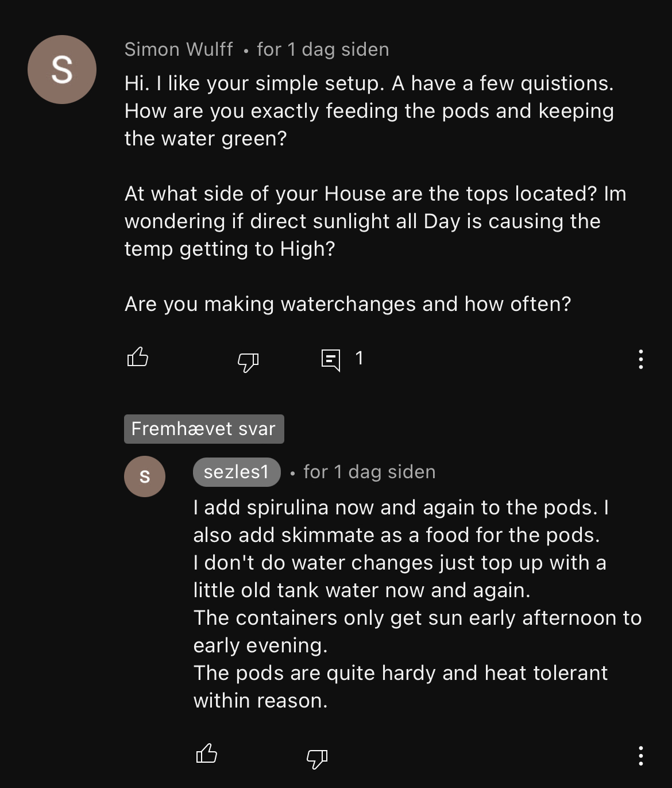Click the reply text about adding spirulina

coord(400,508)
